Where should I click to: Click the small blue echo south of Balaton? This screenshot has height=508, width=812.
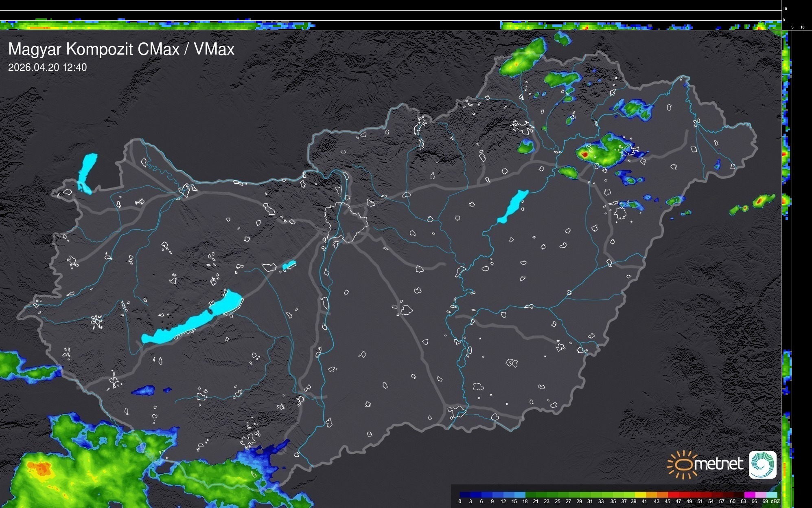pyautogui.click(x=143, y=390)
